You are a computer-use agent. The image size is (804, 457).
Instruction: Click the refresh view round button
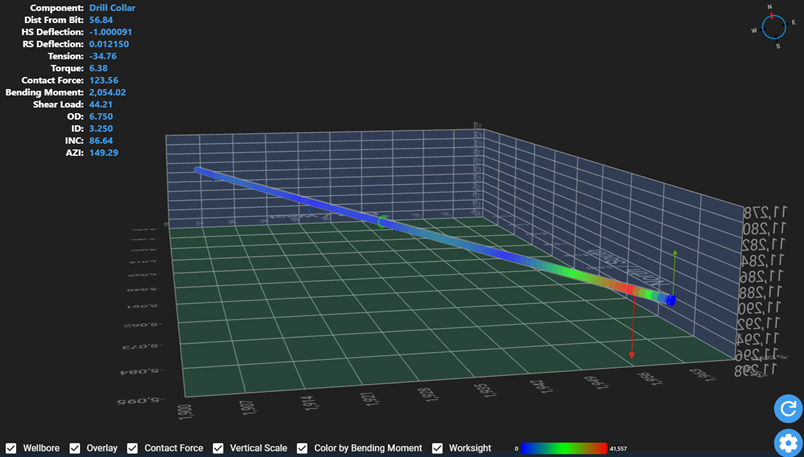787,408
